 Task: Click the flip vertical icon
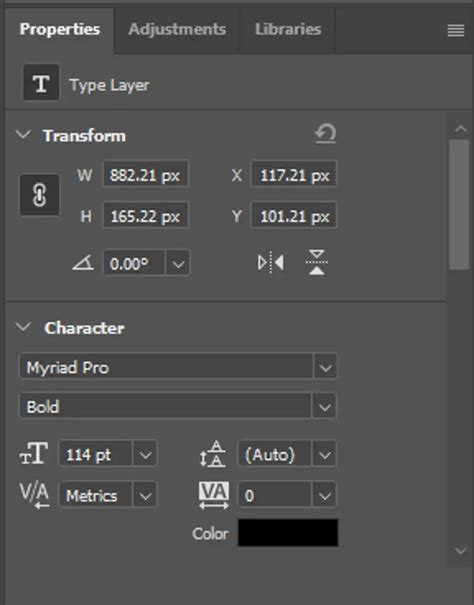click(317, 262)
